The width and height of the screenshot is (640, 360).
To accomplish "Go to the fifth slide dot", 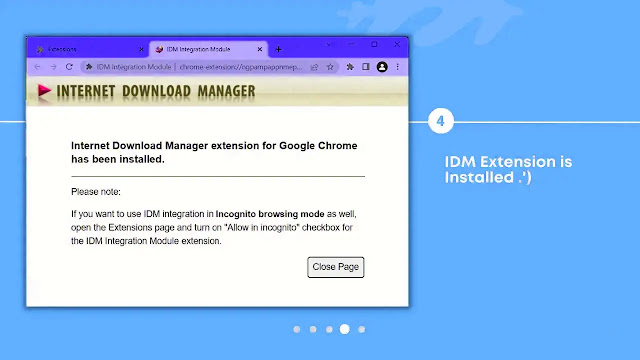I will (362, 329).
